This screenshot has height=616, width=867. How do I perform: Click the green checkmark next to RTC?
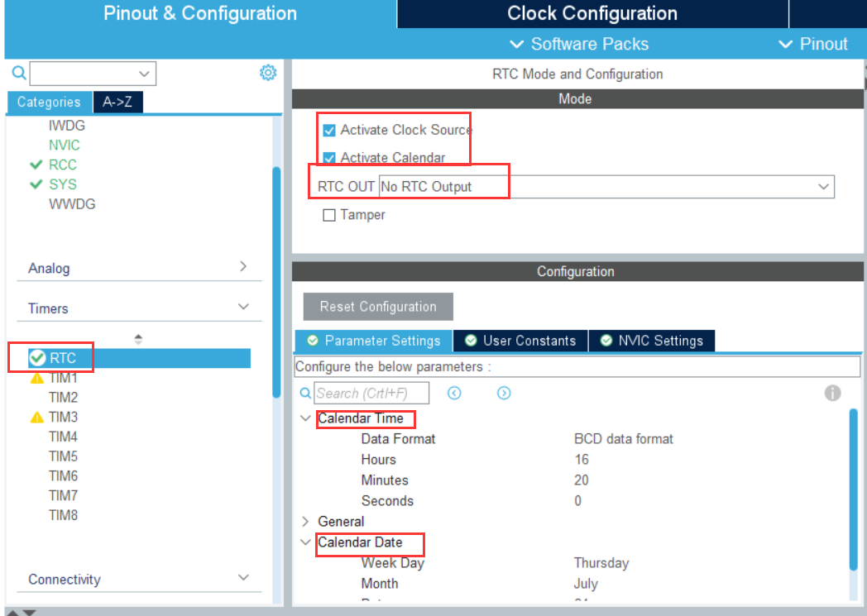(x=37, y=357)
